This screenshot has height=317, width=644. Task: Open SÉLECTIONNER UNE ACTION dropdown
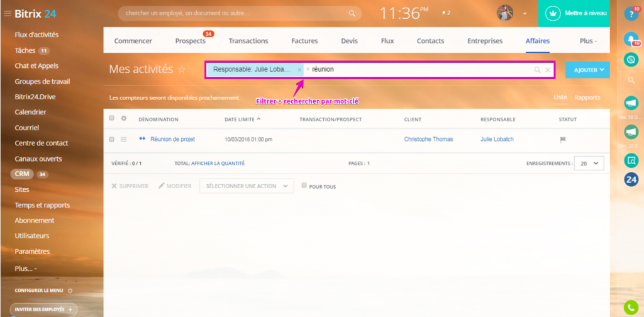247,186
